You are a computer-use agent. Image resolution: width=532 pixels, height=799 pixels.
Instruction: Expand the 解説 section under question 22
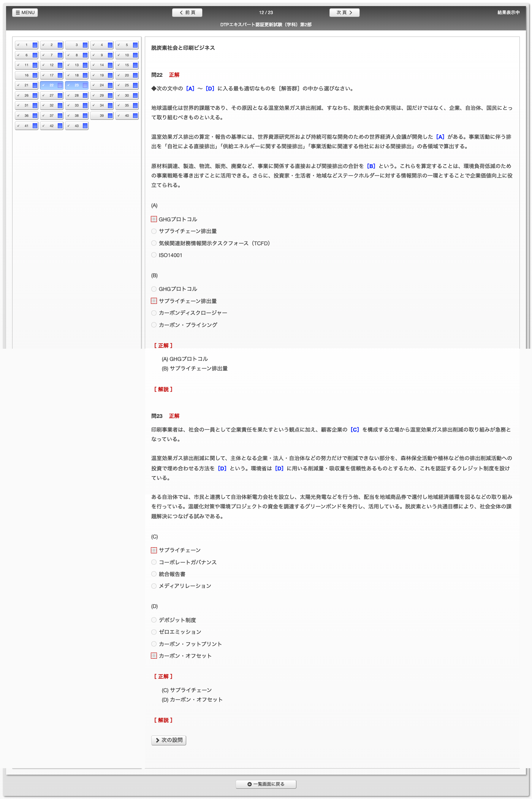click(x=163, y=389)
